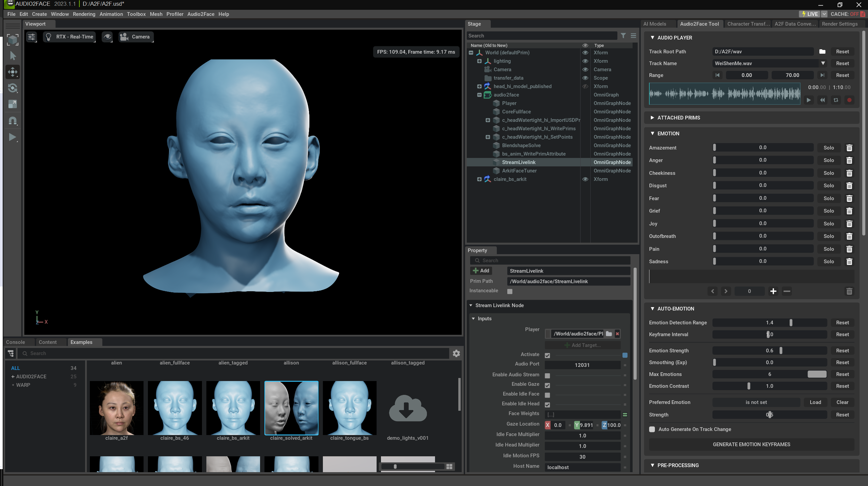Image resolution: width=868 pixels, height=486 pixels.
Task: Expand claire_bs_arkit tree node
Action: pos(479,179)
